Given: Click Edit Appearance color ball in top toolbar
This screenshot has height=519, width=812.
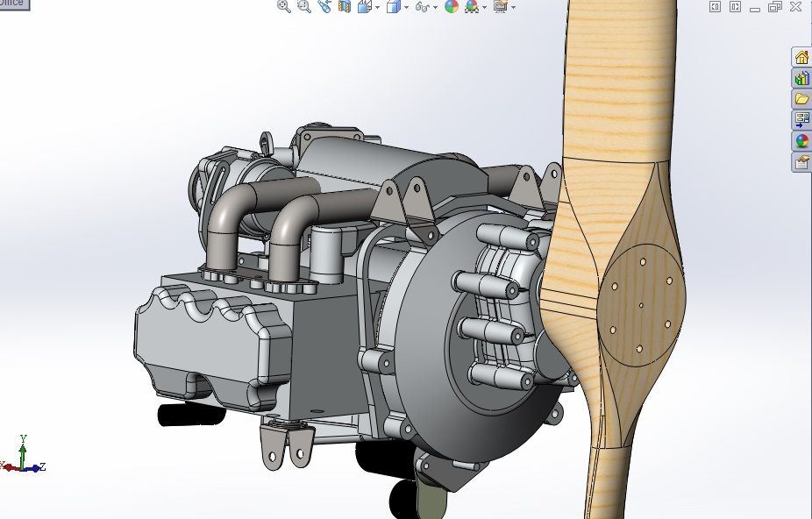Looking at the screenshot, I should tap(452, 7).
